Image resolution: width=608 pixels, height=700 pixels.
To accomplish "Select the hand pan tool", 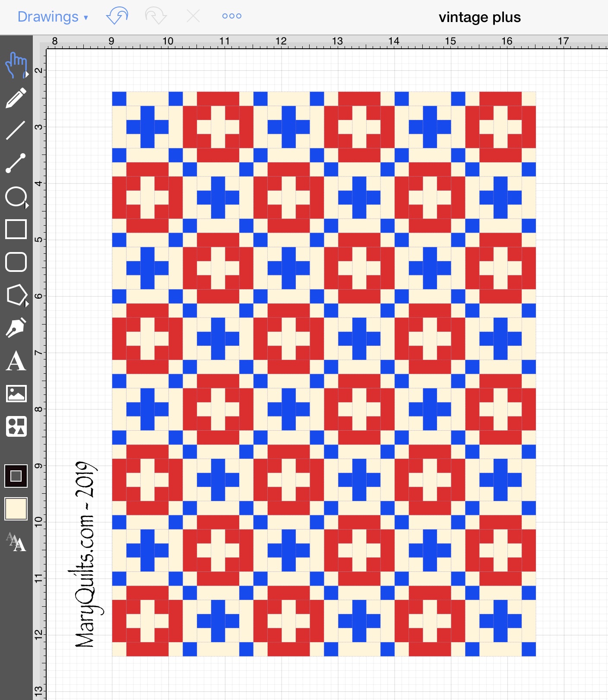I will coord(16,65).
